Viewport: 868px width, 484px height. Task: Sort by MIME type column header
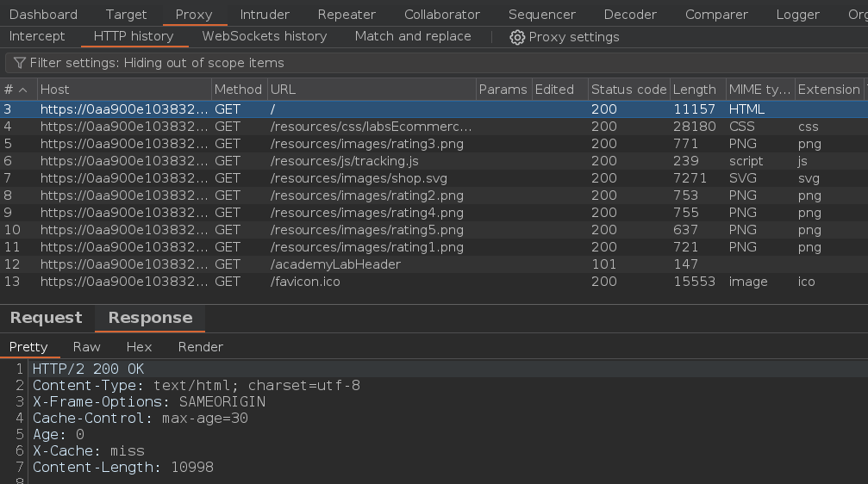pos(759,90)
